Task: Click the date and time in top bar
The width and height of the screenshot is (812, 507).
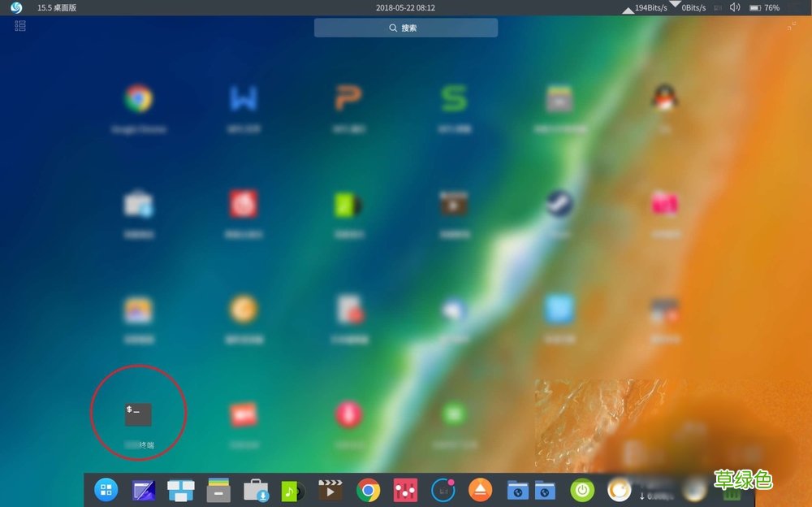Action: (406, 7)
